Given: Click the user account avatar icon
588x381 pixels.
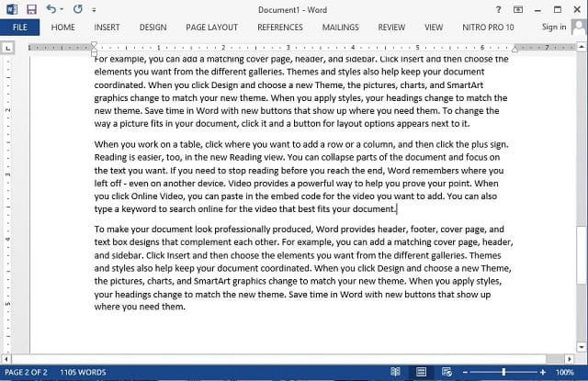Looking at the screenshot, I should 579,28.
